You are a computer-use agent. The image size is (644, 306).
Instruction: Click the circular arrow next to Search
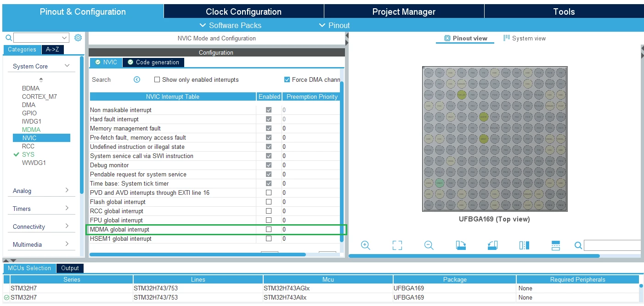[137, 79]
